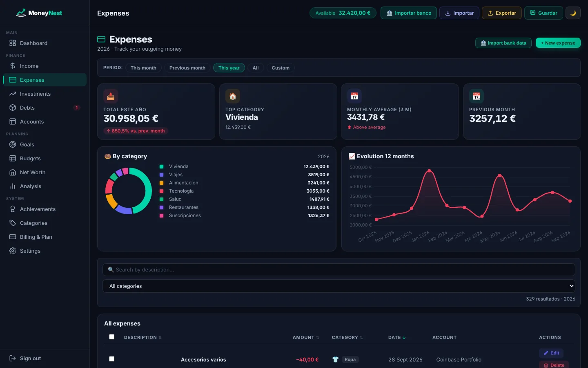The image size is (588, 368).
Task: Click the Restaurantes purple legend swatch
Action: point(161,207)
